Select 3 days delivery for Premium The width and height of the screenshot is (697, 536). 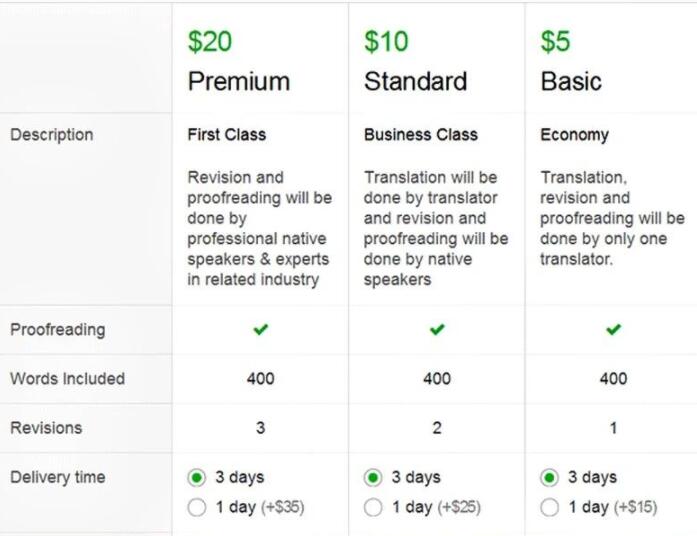click(196, 478)
